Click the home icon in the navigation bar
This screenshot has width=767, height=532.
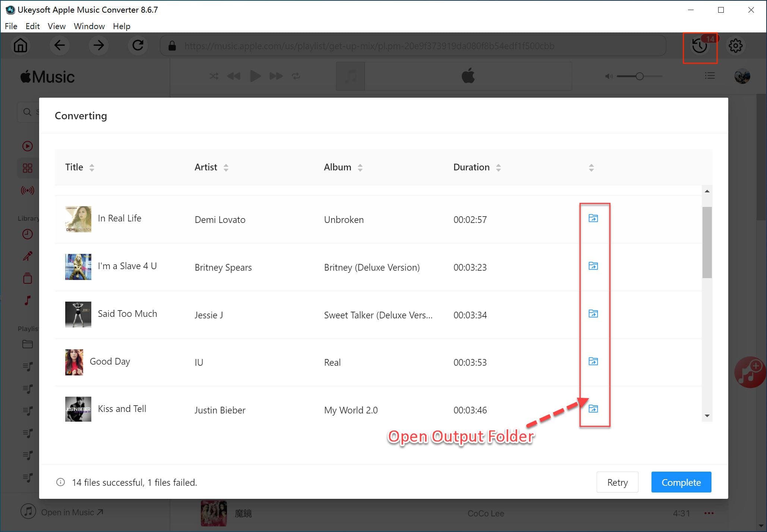pos(20,46)
